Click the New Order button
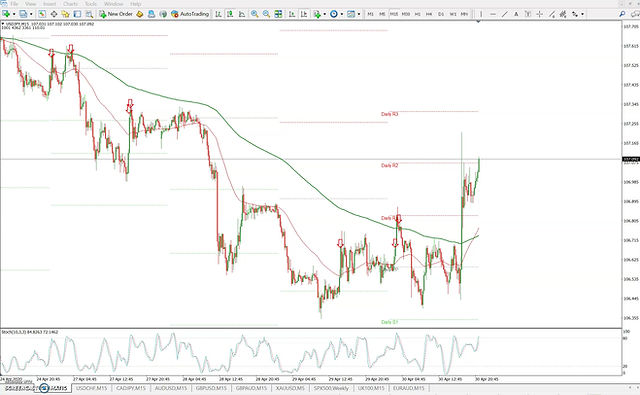 coord(116,14)
